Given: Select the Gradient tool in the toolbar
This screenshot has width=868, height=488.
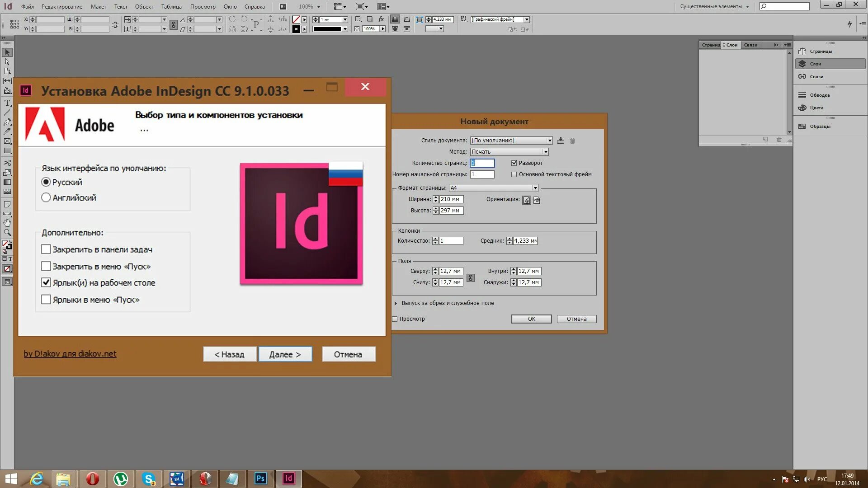Looking at the screenshot, I should [x=7, y=182].
